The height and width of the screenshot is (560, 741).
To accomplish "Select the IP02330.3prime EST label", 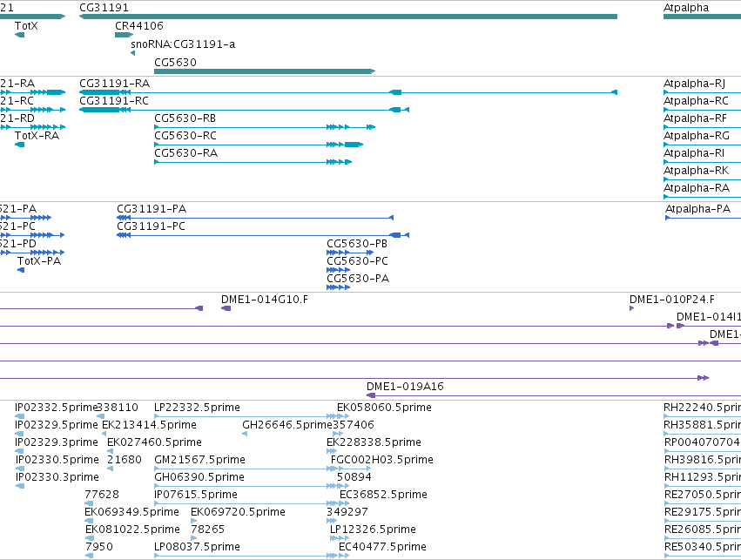I will (x=57, y=477).
